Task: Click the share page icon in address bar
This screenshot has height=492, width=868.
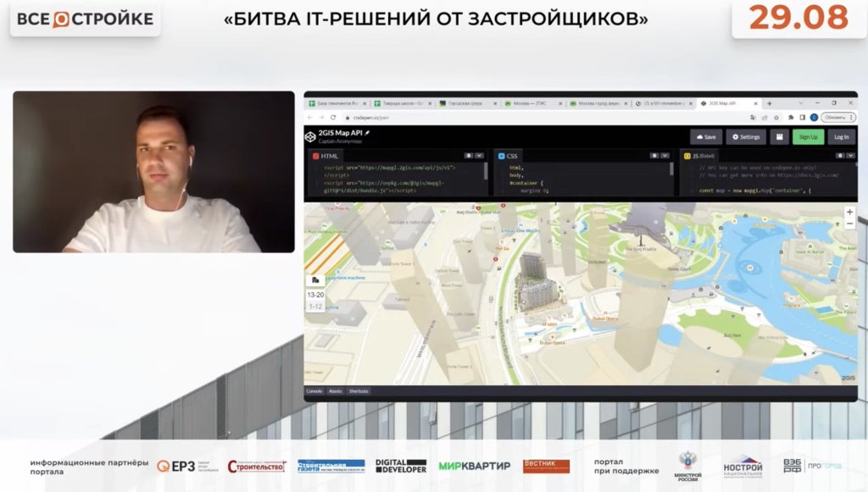Action: pyautogui.click(x=765, y=118)
